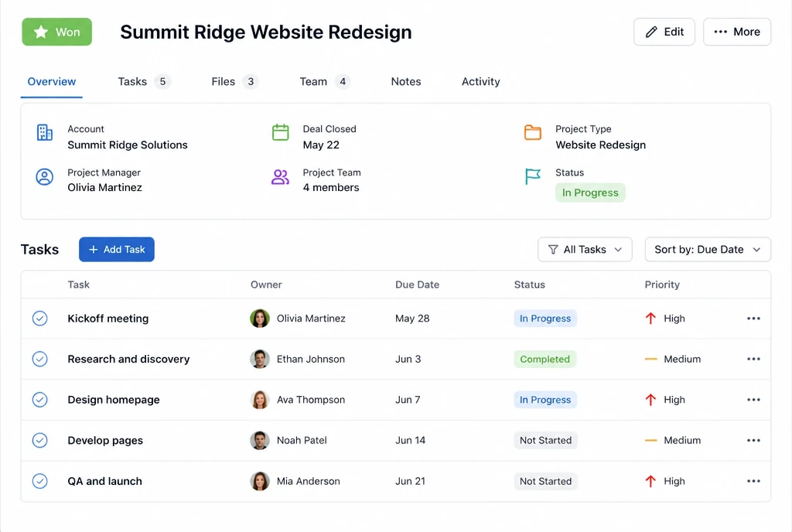
Task: Open the All Tasks filter dropdown
Action: 585,249
